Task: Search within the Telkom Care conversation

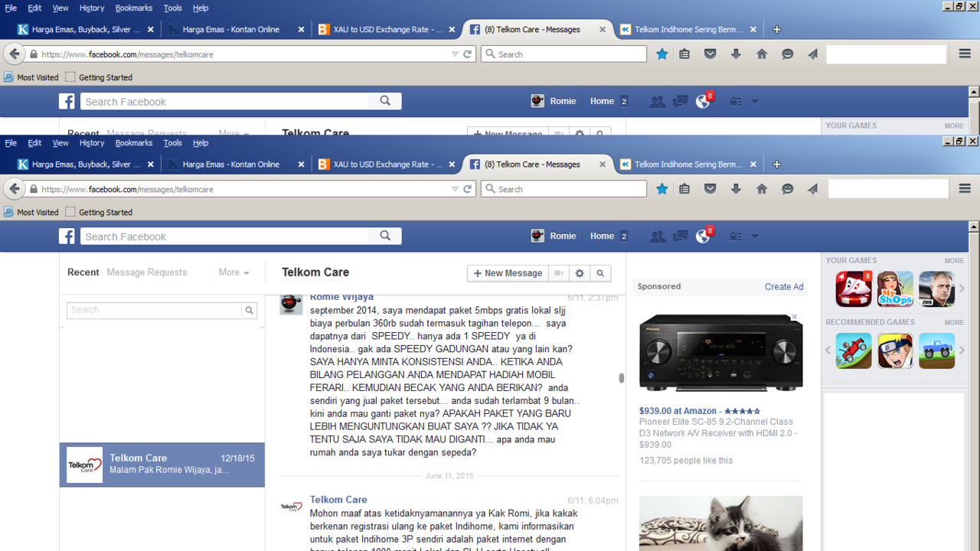Action: [x=600, y=273]
